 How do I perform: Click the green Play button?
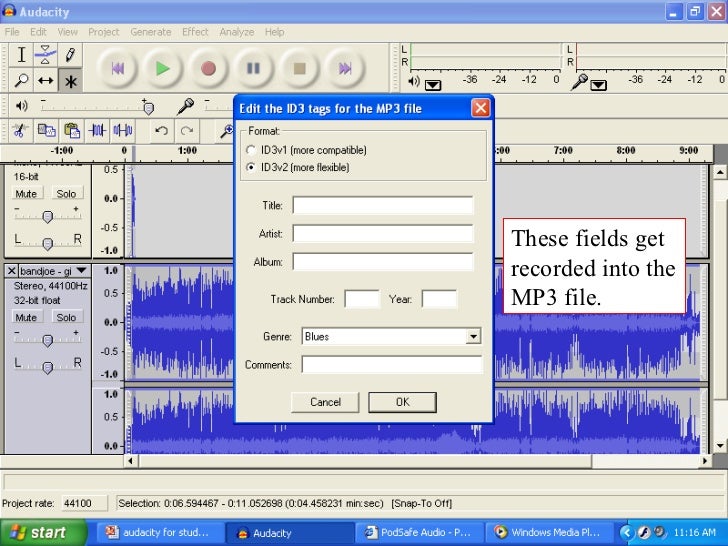pyautogui.click(x=162, y=69)
